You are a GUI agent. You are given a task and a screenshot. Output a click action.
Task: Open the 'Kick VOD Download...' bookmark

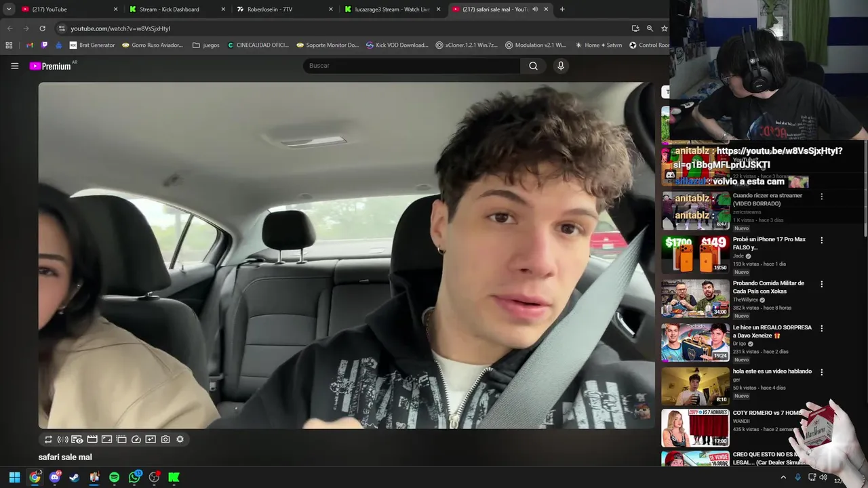click(397, 45)
